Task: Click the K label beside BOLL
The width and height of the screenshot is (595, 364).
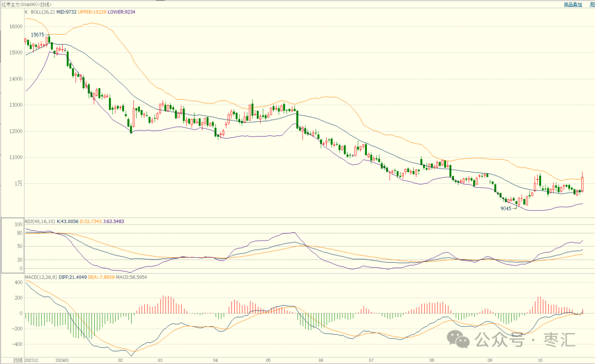Action: coord(26,11)
